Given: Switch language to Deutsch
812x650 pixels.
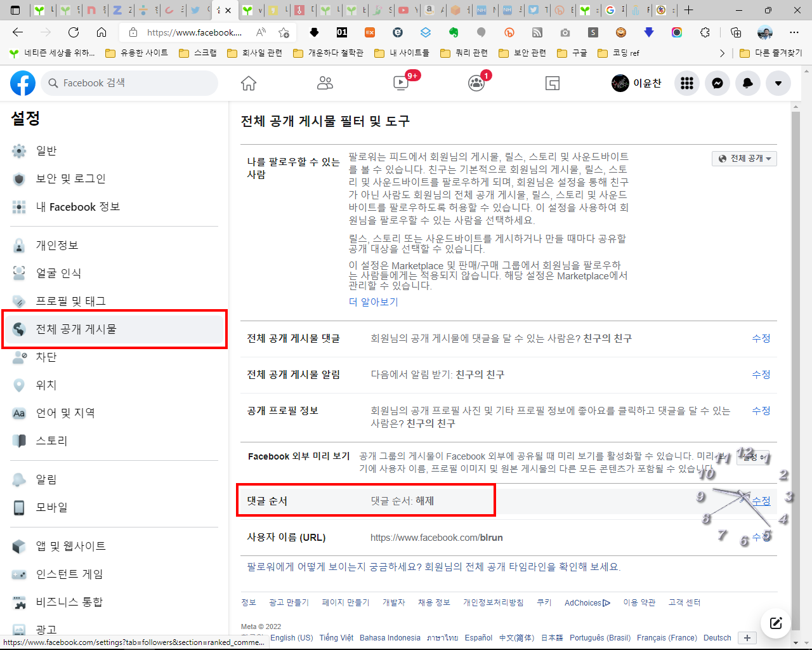Looking at the screenshot, I should pos(717,638).
